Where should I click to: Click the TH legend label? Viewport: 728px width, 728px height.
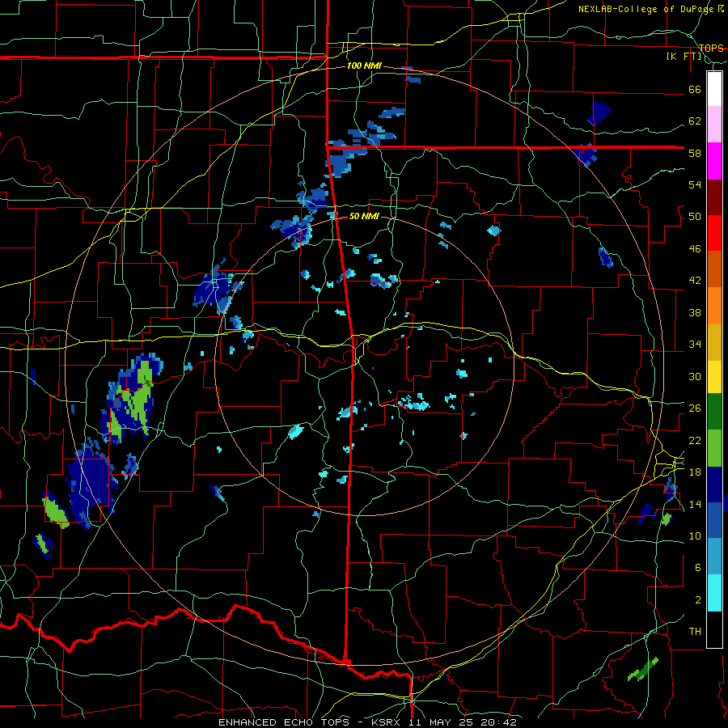tap(695, 631)
